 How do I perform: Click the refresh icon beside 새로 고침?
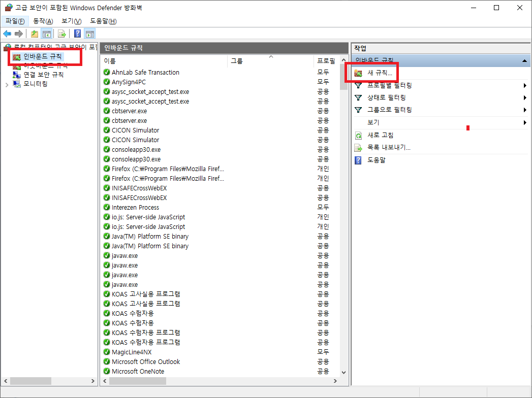358,135
